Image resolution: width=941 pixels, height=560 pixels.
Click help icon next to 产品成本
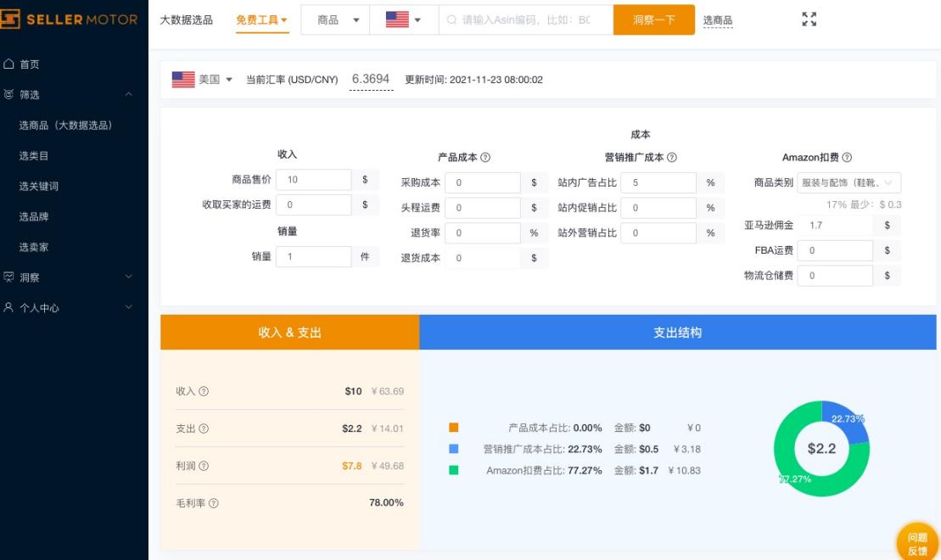point(485,158)
